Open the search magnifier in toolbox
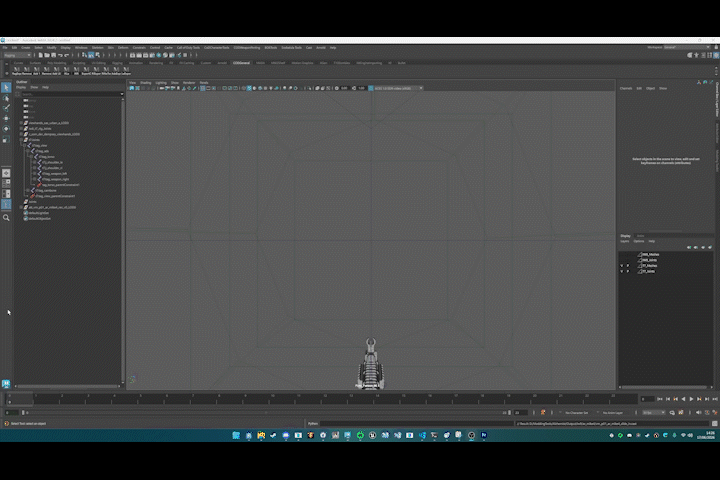The width and height of the screenshot is (720, 480). point(6,218)
